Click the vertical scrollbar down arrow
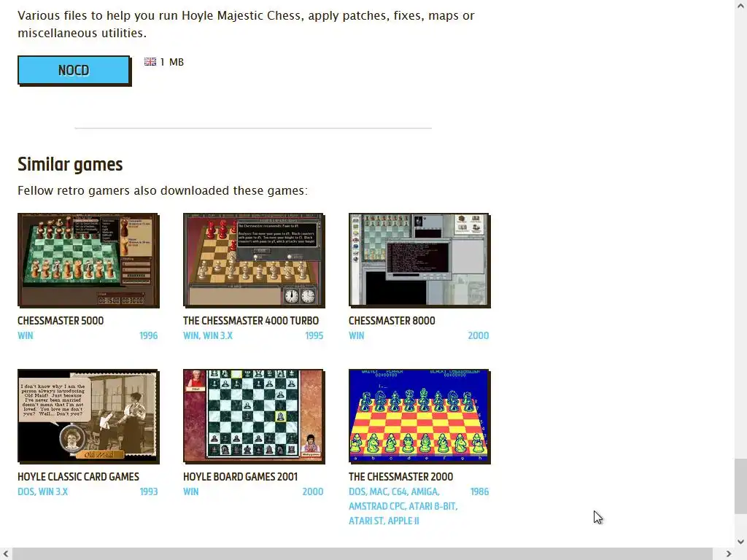 740,542
